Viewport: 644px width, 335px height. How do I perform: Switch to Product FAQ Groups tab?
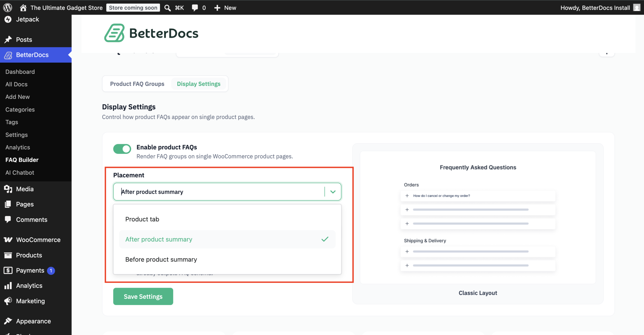[137, 84]
